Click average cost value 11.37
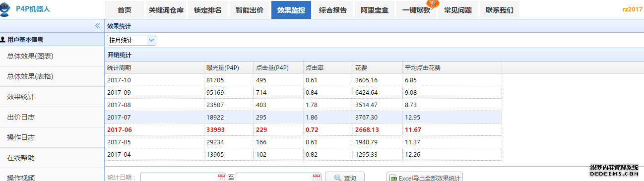The height and width of the screenshot is (181, 644). [413, 142]
